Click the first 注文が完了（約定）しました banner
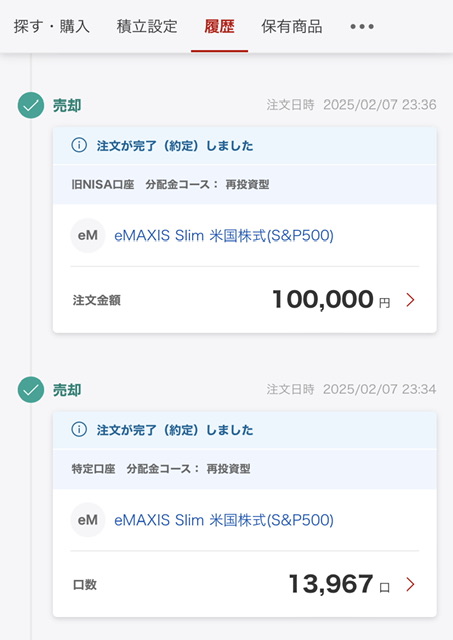 (245, 145)
